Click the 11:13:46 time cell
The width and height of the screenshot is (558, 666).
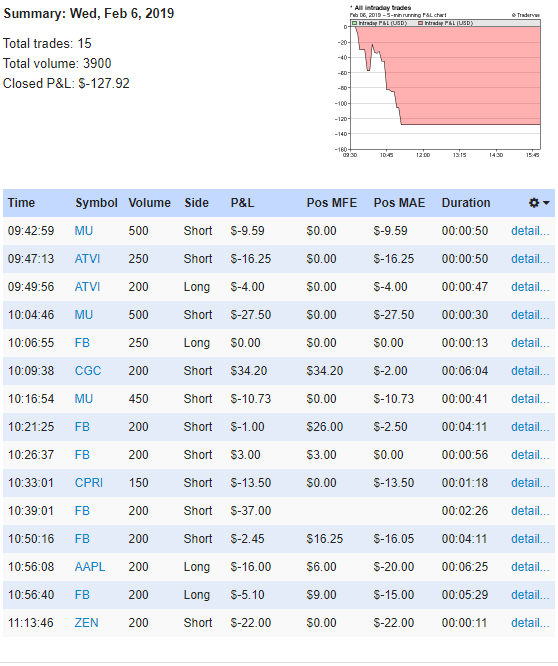pyautogui.click(x=31, y=623)
